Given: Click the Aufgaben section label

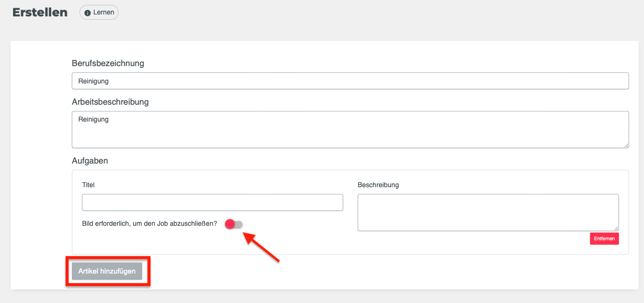Looking at the screenshot, I should coord(90,161).
